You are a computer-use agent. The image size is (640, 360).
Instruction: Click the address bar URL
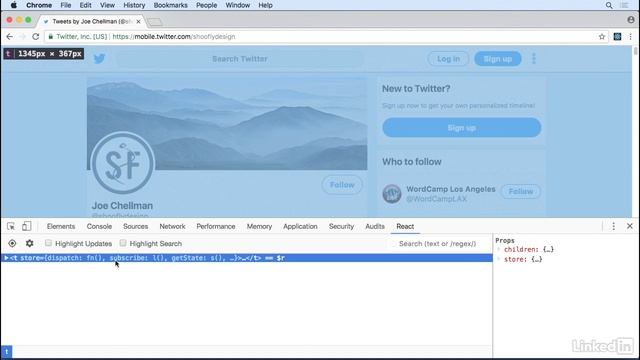(x=174, y=37)
